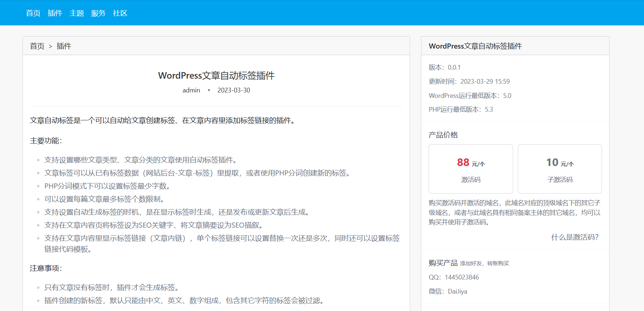
Task: Click the bullet about 文章内链 tag links
Action: pos(222,244)
